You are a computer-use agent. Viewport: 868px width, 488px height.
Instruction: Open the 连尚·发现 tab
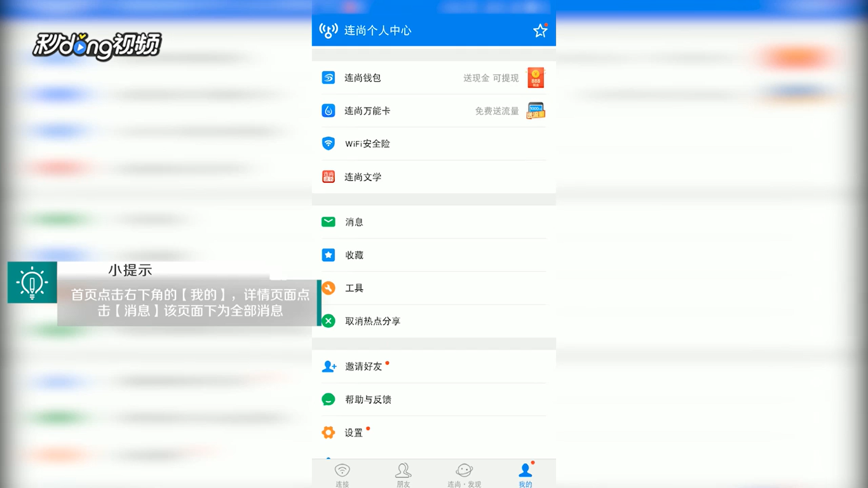464,473
